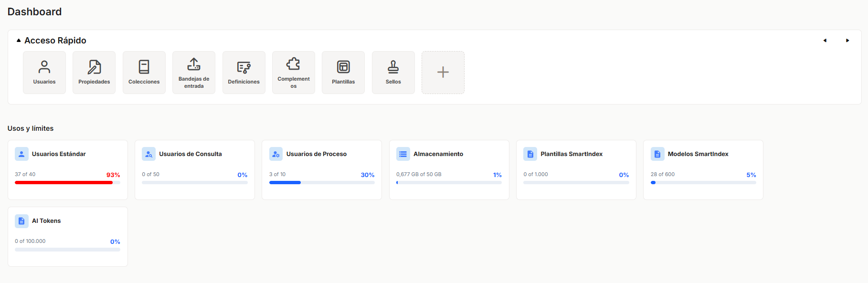
Task: Open the Plantillas shortcut
Action: point(343,73)
